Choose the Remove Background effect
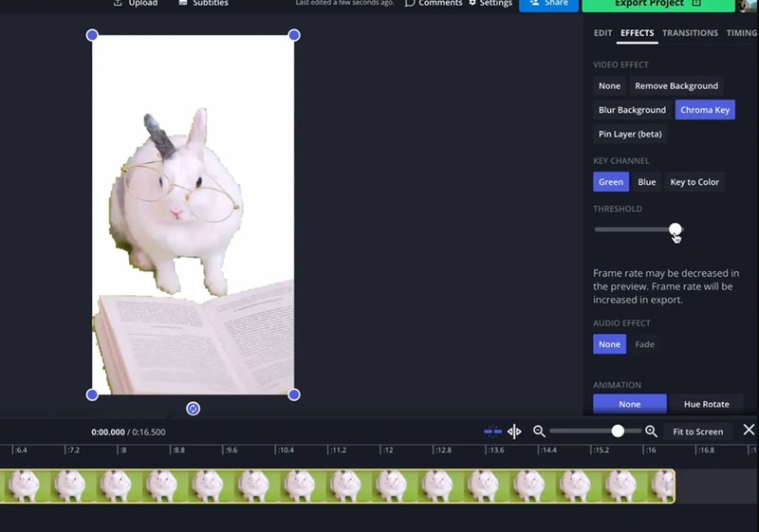The image size is (759, 532). [x=676, y=85]
